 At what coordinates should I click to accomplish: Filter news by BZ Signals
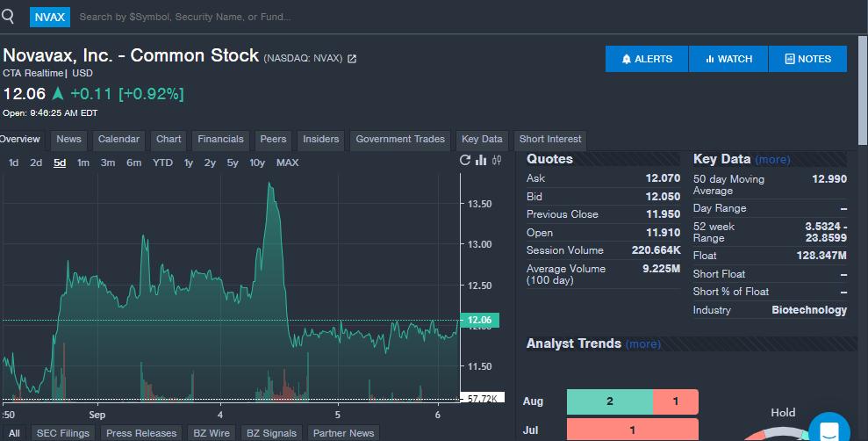tap(271, 433)
